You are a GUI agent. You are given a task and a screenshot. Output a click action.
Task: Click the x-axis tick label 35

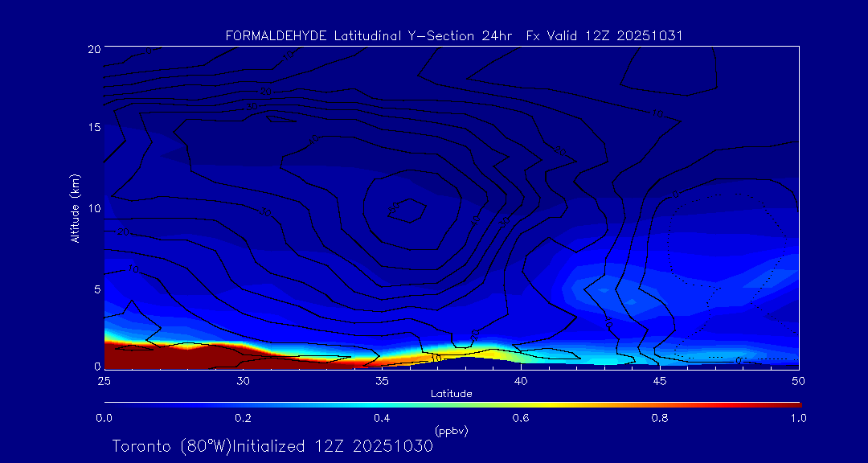382,380
